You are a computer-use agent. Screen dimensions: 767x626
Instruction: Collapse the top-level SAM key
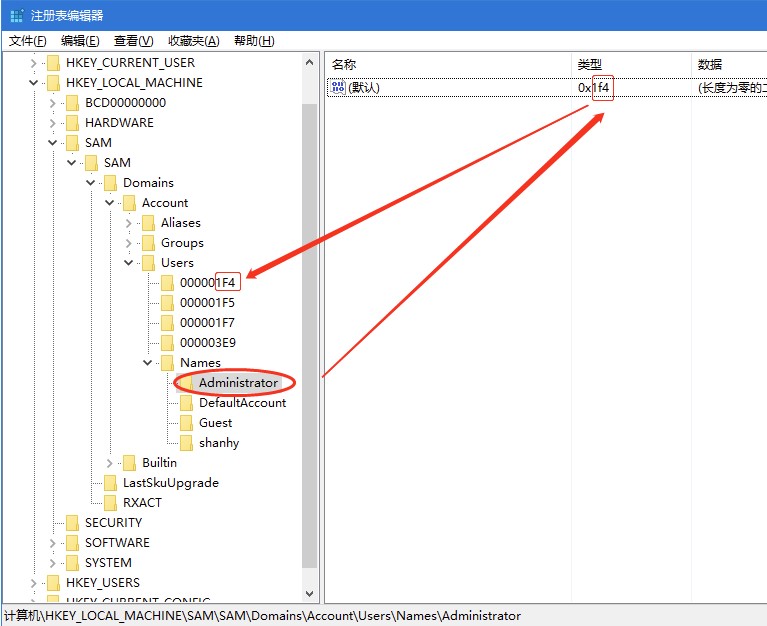click(x=52, y=143)
